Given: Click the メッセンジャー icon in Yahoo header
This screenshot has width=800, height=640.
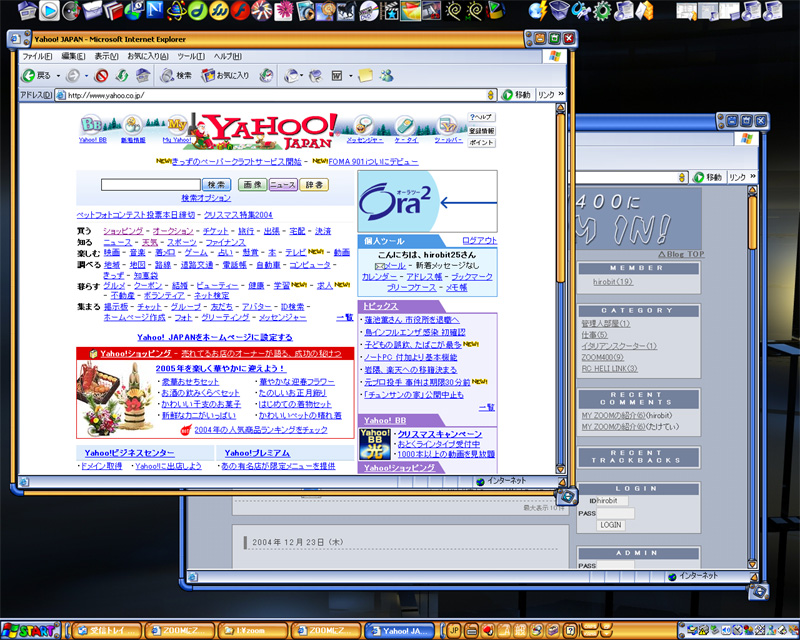Looking at the screenshot, I should (x=364, y=125).
